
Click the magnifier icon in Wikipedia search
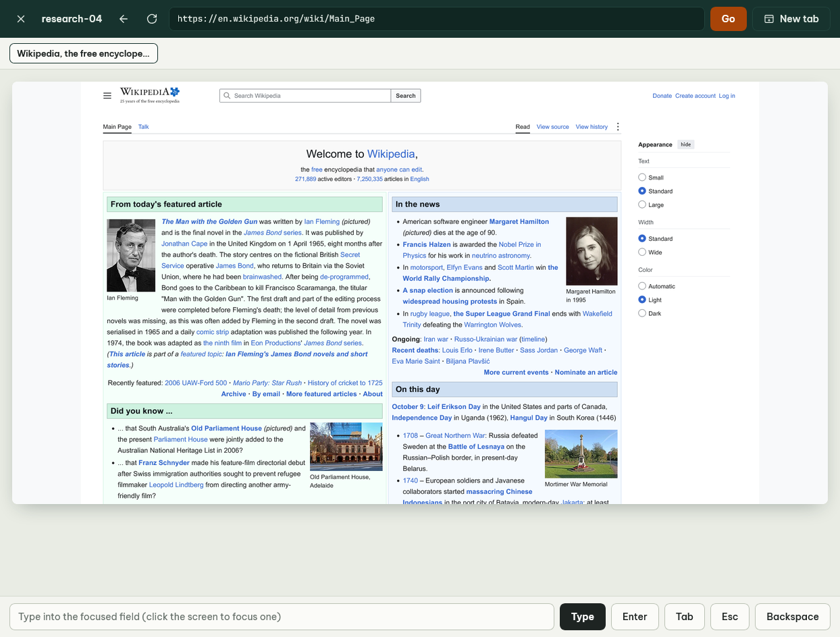tap(228, 96)
